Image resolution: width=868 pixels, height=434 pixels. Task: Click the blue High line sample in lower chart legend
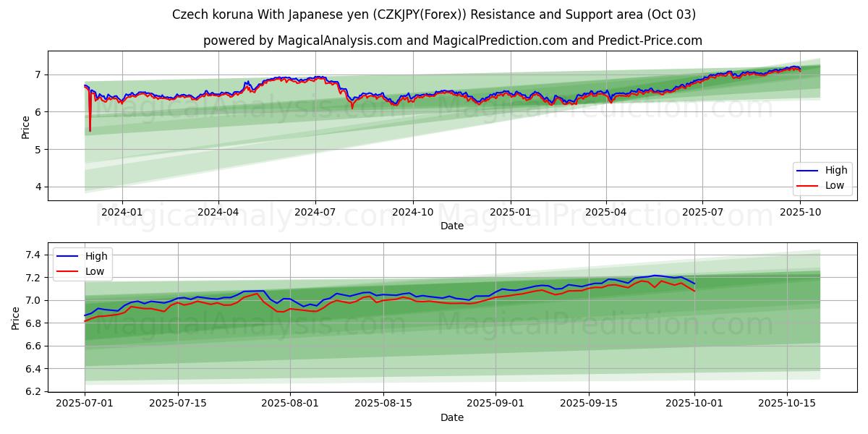coord(67,256)
